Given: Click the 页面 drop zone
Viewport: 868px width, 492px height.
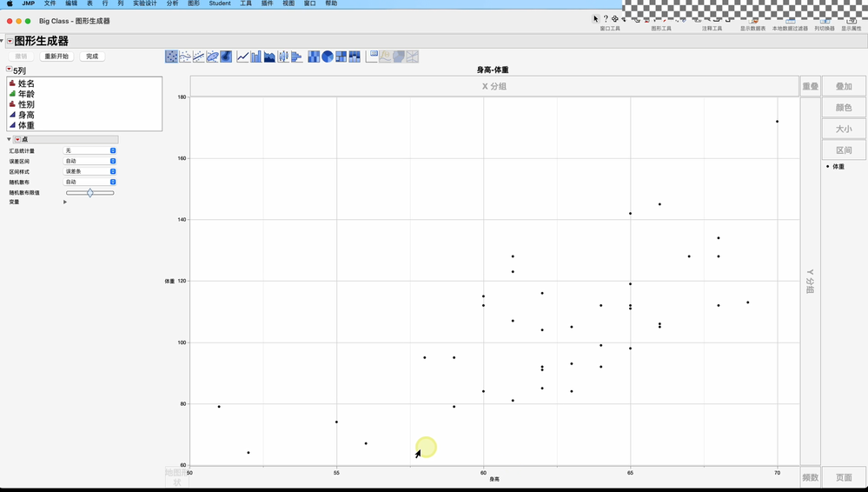Looking at the screenshot, I should [844, 477].
